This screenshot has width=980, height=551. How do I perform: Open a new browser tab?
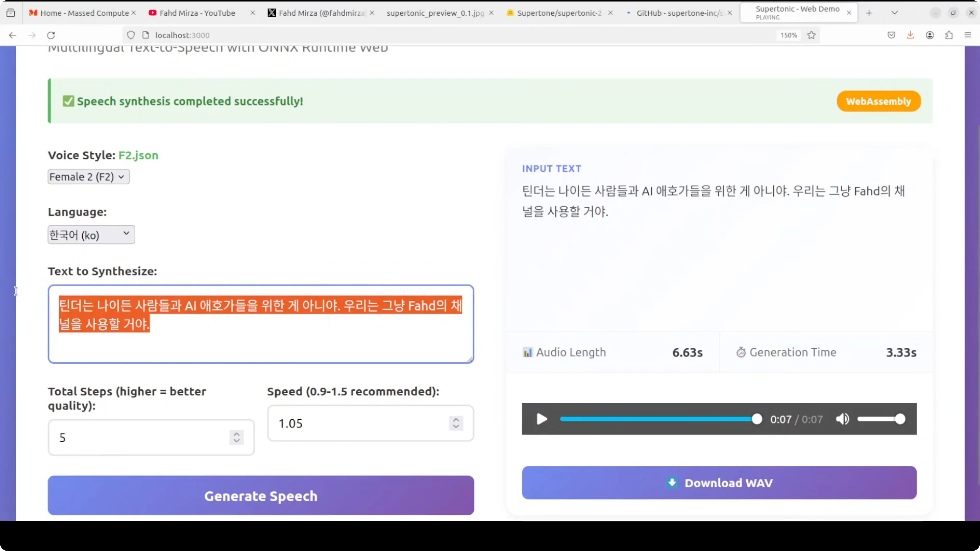(869, 13)
